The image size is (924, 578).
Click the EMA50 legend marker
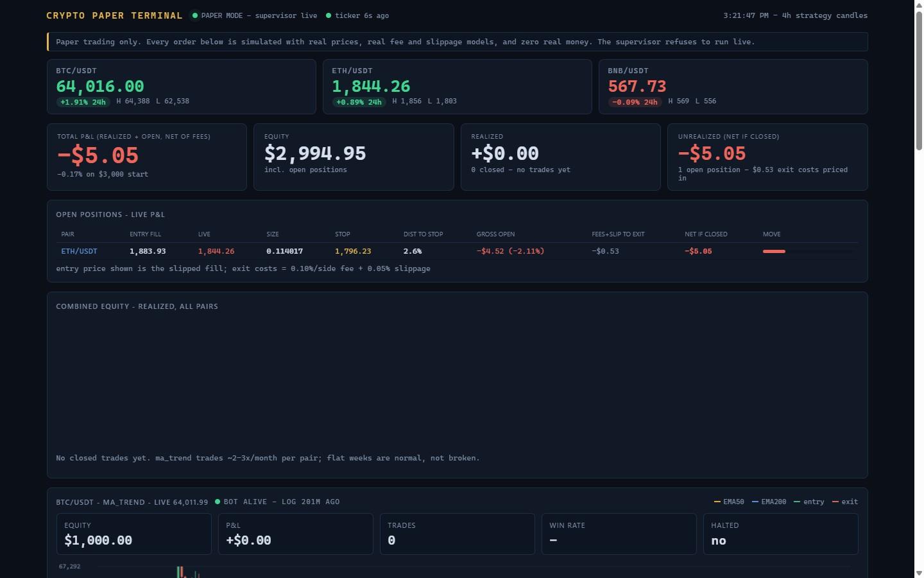(717, 502)
